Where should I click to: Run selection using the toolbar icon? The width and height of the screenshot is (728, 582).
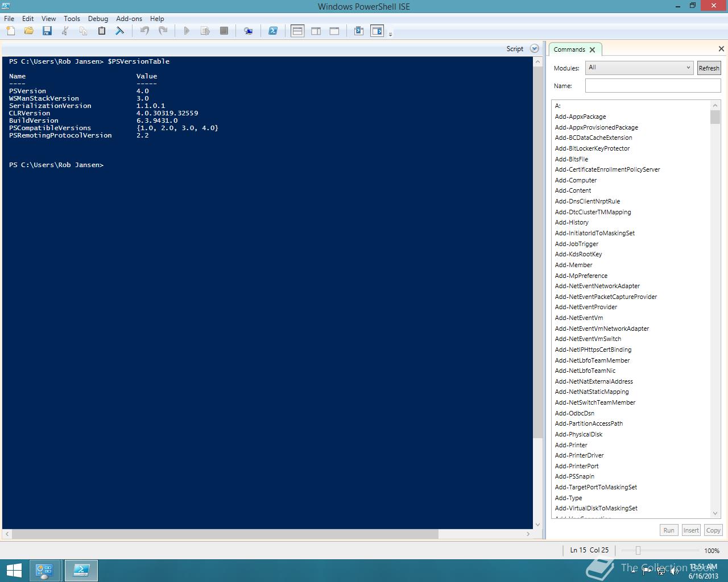click(x=205, y=31)
